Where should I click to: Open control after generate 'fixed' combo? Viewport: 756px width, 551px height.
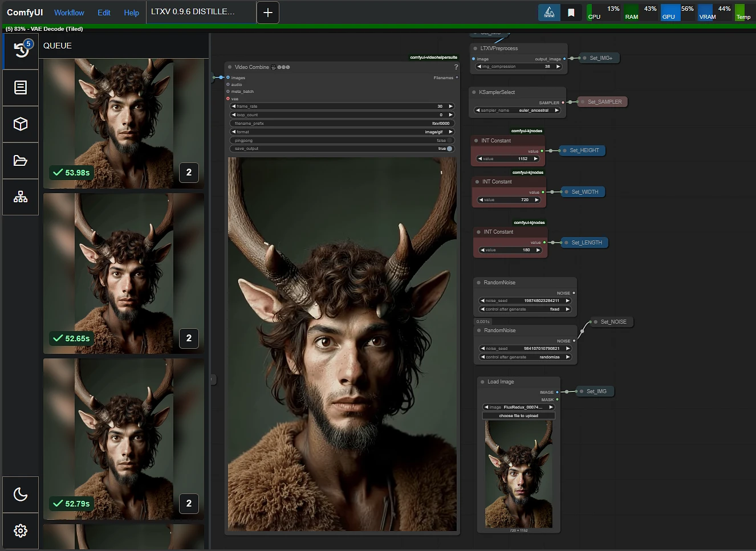pos(525,309)
